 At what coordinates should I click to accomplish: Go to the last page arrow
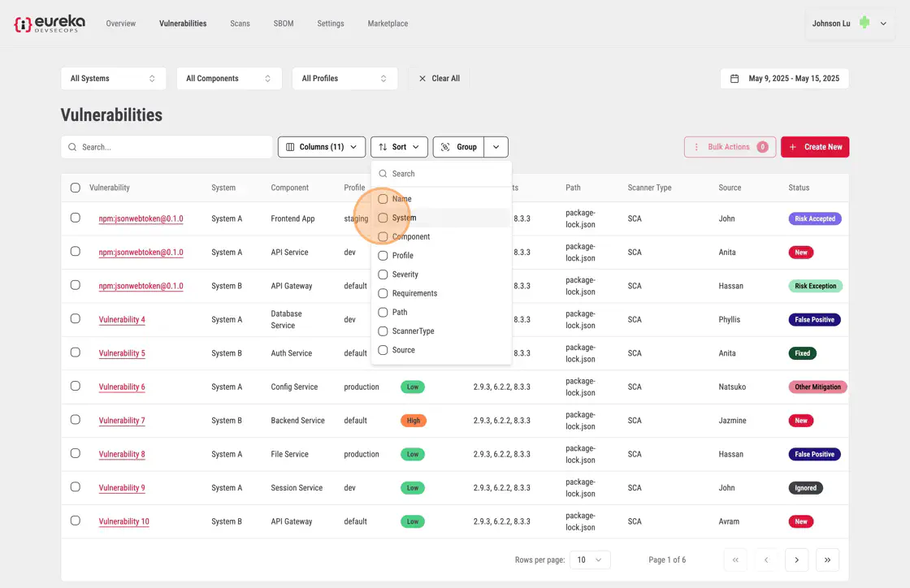click(827, 560)
